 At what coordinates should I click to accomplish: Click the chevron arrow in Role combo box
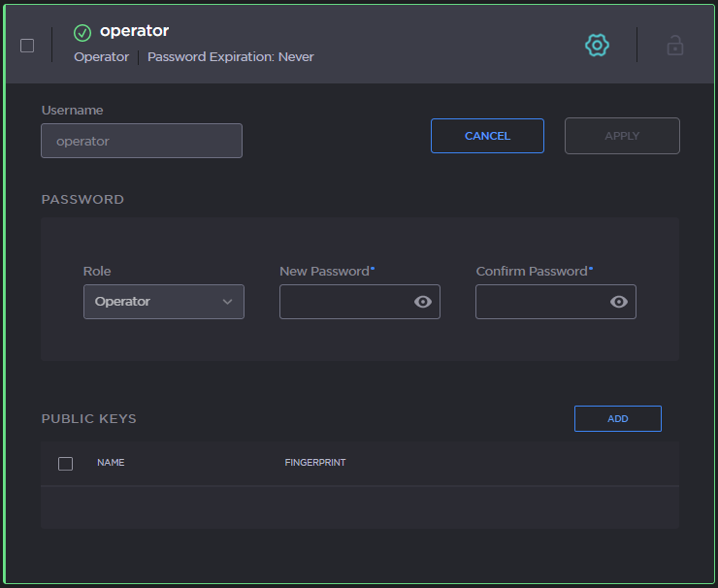coord(227,302)
